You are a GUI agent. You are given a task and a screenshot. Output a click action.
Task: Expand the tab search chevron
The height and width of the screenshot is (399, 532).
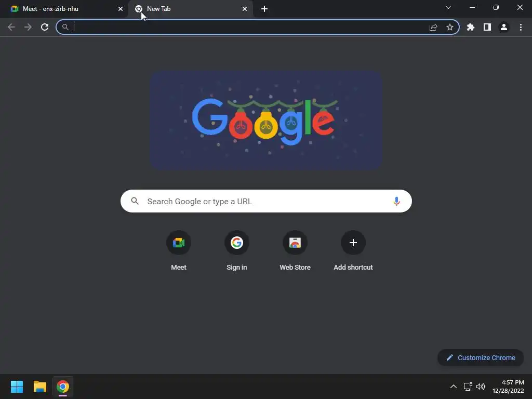448,7
